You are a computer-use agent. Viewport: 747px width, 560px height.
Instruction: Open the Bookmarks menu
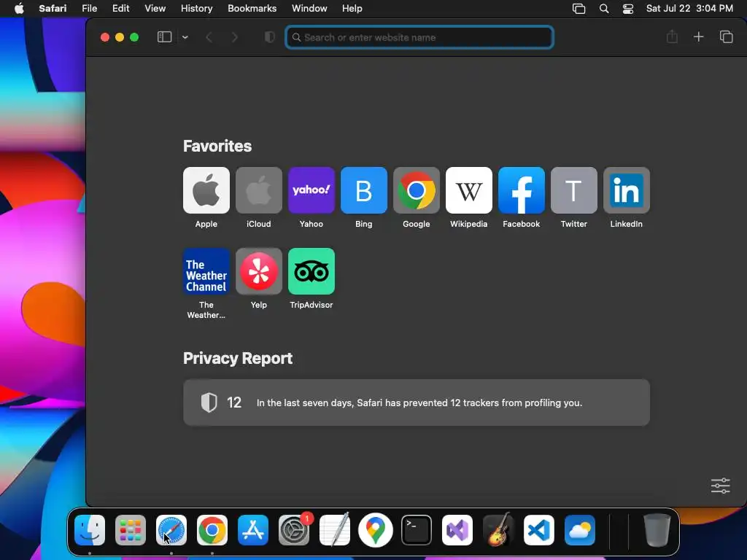pyautogui.click(x=252, y=9)
